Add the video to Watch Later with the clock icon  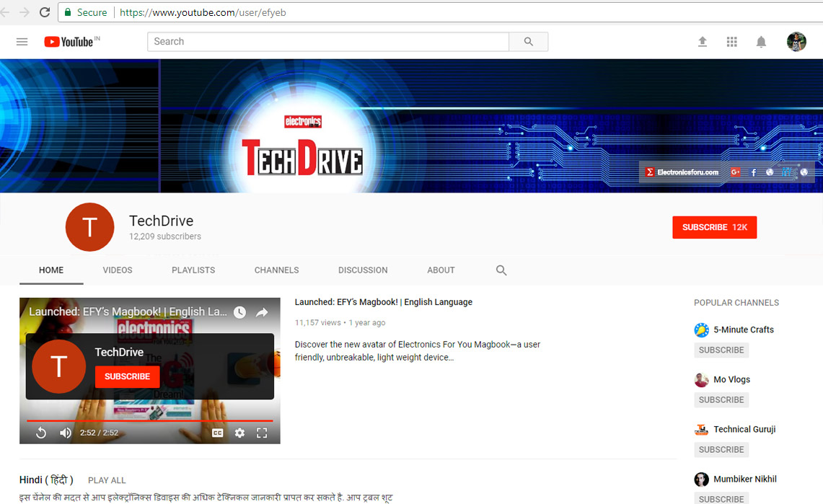[240, 313]
